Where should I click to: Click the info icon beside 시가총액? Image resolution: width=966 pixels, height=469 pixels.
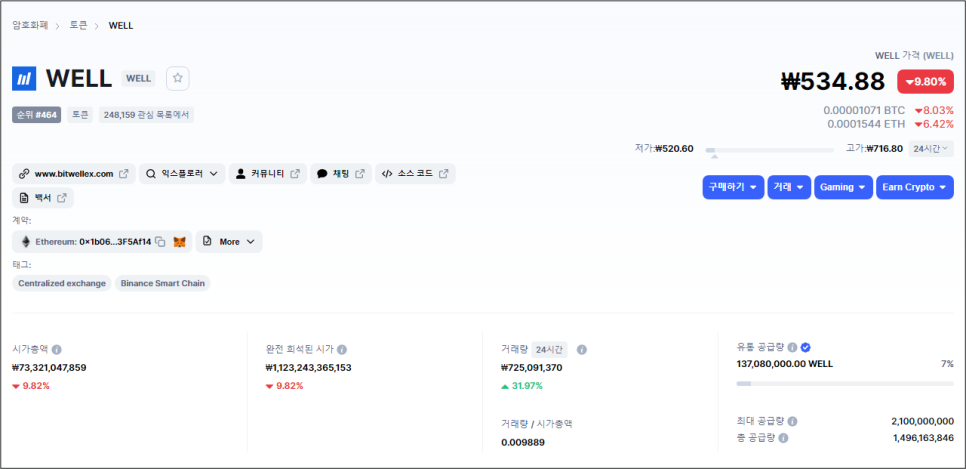coord(57,349)
